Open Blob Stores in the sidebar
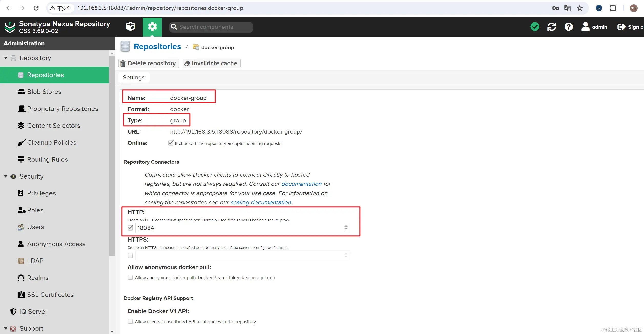The height and width of the screenshot is (334, 644). [44, 92]
